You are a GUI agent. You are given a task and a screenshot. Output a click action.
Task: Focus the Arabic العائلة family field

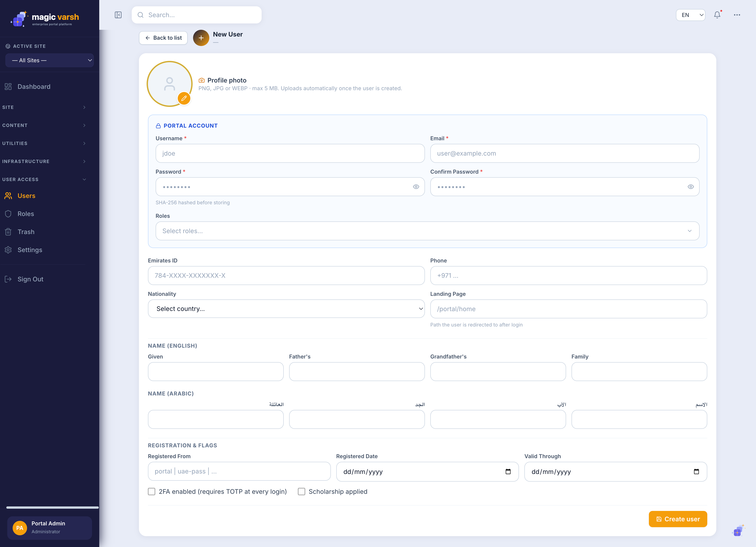tap(216, 419)
